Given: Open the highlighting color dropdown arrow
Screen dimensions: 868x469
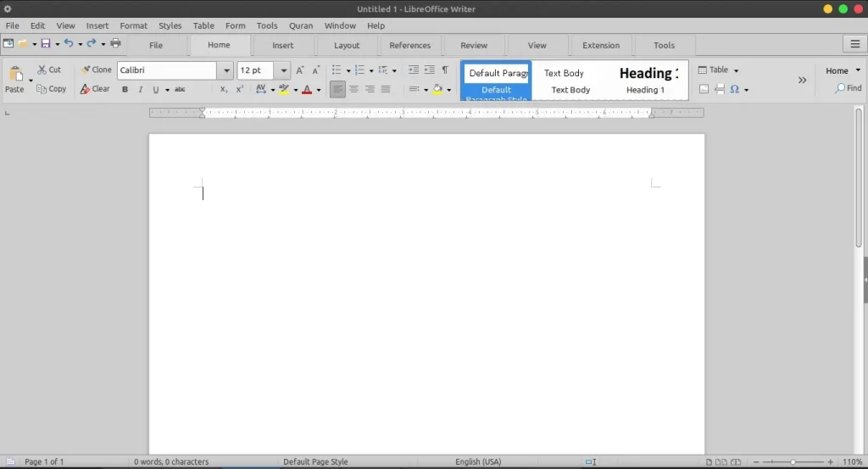Looking at the screenshot, I should point(296,90).
